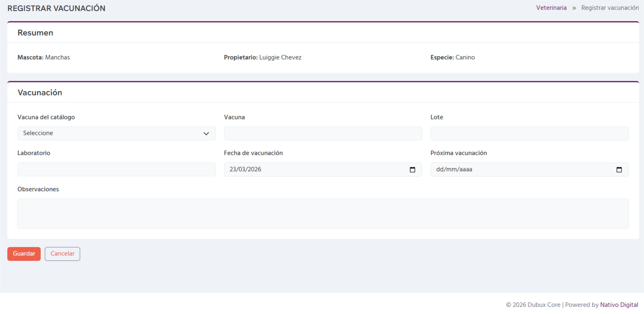The width and height of the screenshot is (644, 314).
Task: Click the breadcrumb separator arrow icon
Action: [x=574, y=8]
